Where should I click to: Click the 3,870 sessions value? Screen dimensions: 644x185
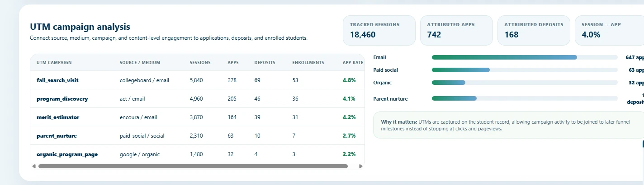tap(196, 117)
